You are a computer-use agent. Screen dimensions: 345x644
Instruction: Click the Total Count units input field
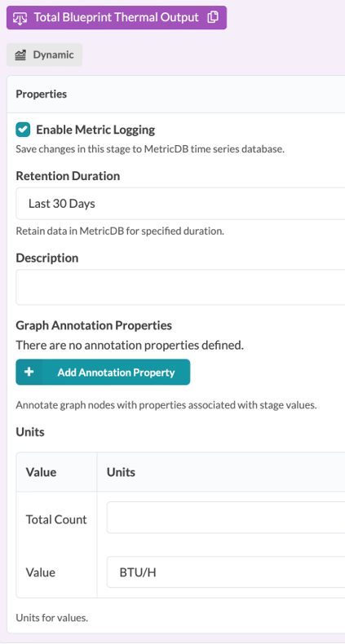coord(226,518)
